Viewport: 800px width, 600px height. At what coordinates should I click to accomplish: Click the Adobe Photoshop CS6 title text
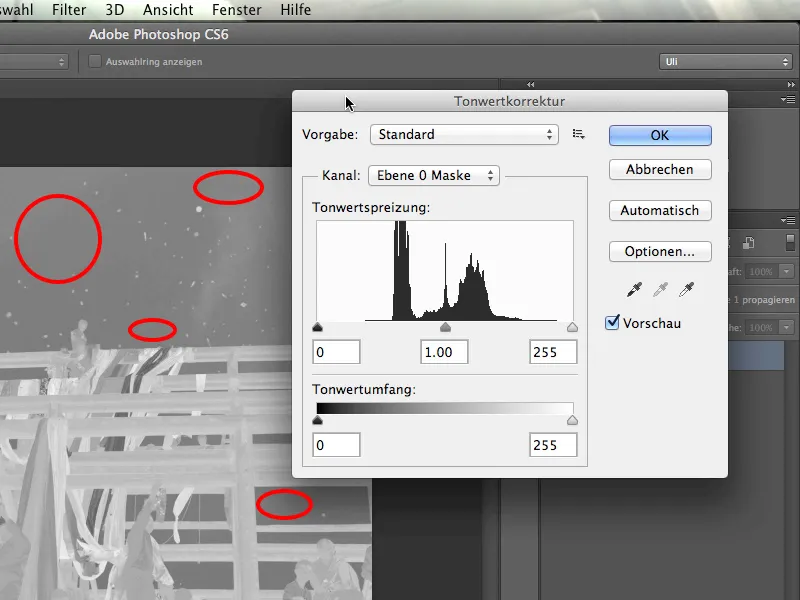click(159, 35)
